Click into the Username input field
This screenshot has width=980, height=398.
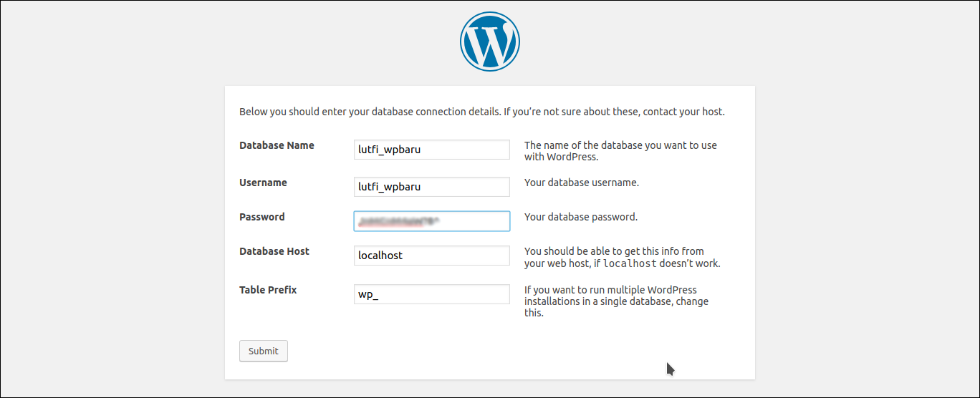click(x=432, y=187)
